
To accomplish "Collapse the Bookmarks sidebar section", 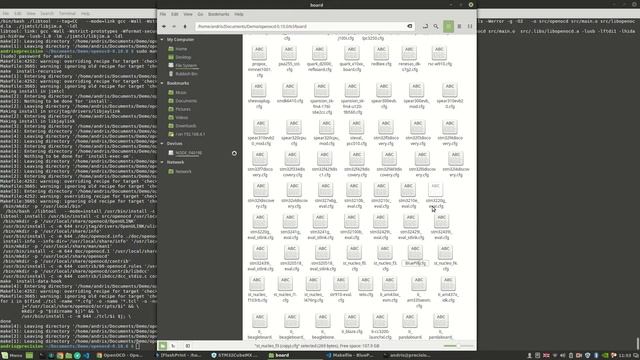I will [x=162, y=83].
